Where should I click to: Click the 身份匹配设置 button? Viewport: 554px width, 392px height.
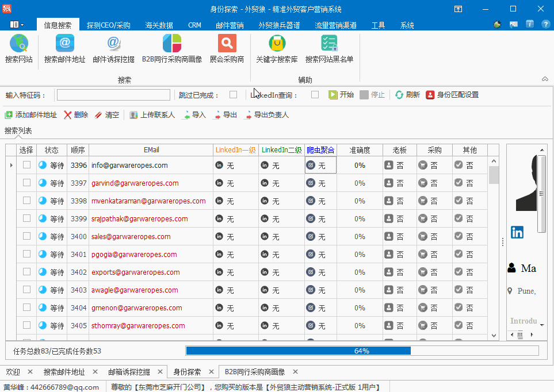tap(452, 95)
